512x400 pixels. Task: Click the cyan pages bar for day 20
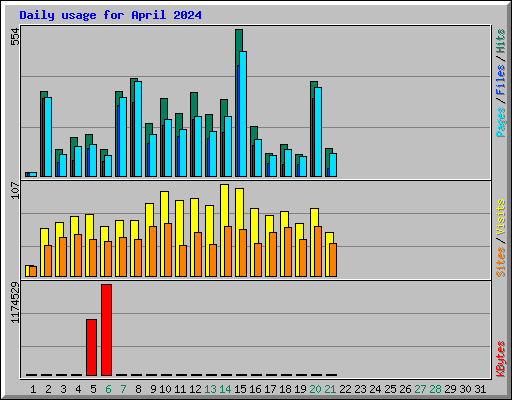318,132
